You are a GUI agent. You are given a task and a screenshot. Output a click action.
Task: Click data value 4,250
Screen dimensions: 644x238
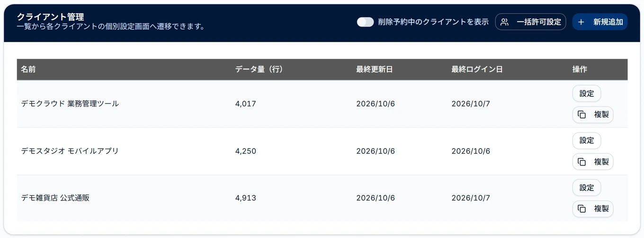coord(245,151)
